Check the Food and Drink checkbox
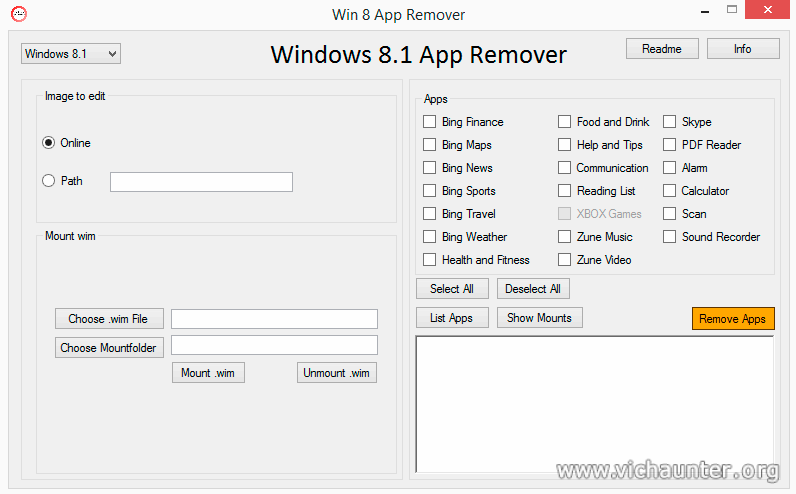796x494 pixels. pos(565,122)
